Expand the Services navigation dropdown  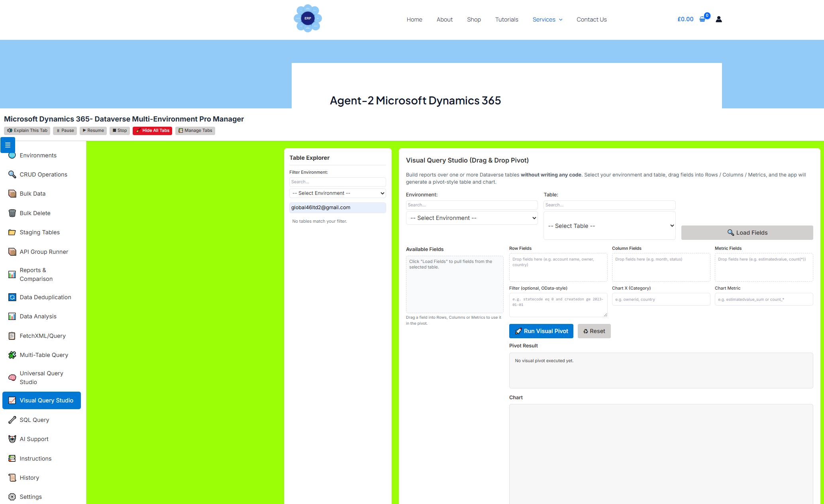point(547,19)
